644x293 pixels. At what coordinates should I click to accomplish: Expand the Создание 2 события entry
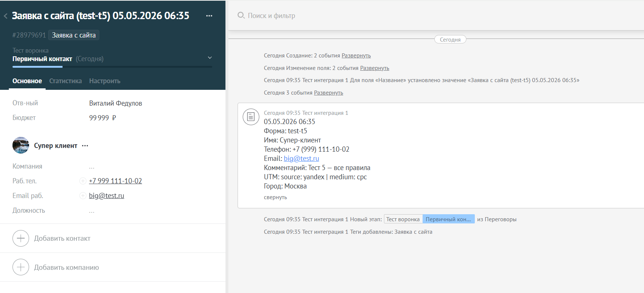tap(356, 56)
